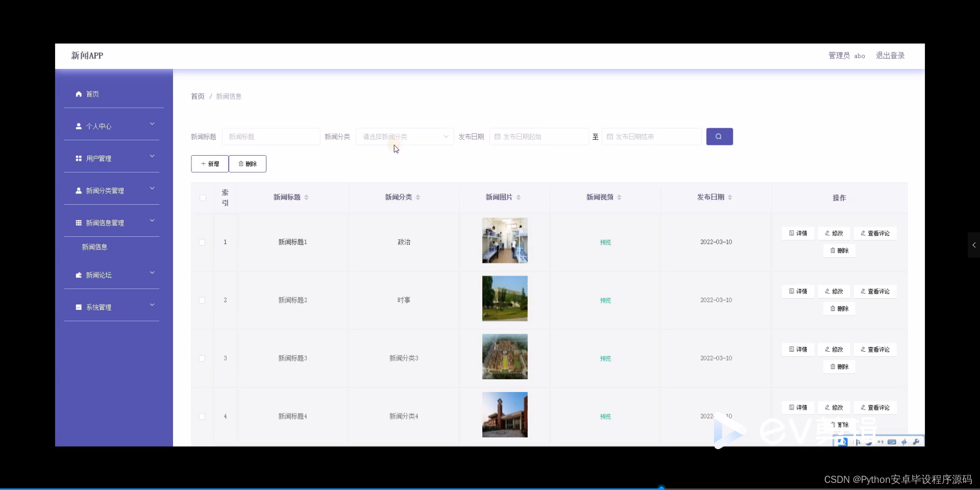Viewport: 980px width, 490px height.
Task: Click the 新增 button
Action: pos(209,163)
